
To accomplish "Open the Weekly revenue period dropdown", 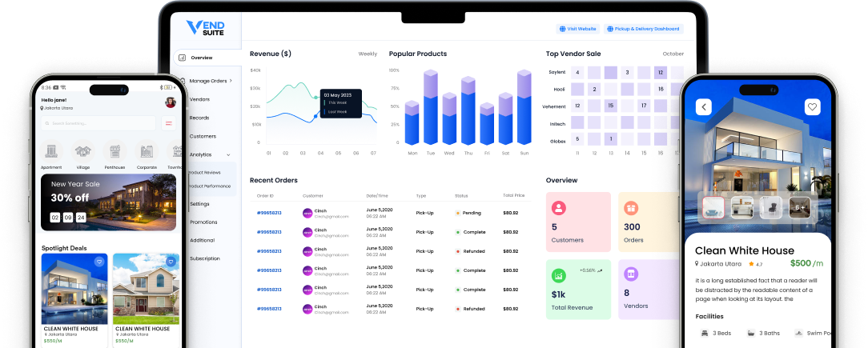I will coord(368,54).
